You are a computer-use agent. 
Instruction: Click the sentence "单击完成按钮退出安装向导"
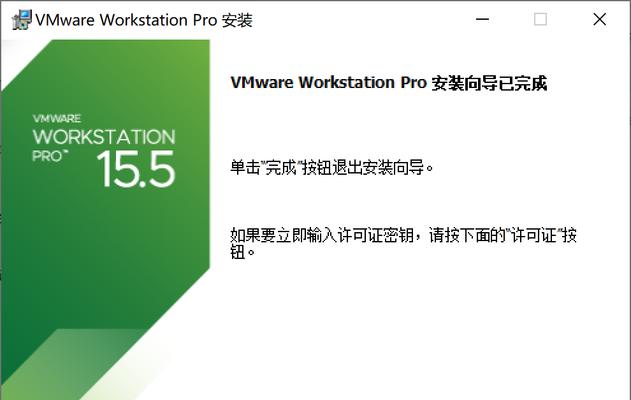pos(332,167)
